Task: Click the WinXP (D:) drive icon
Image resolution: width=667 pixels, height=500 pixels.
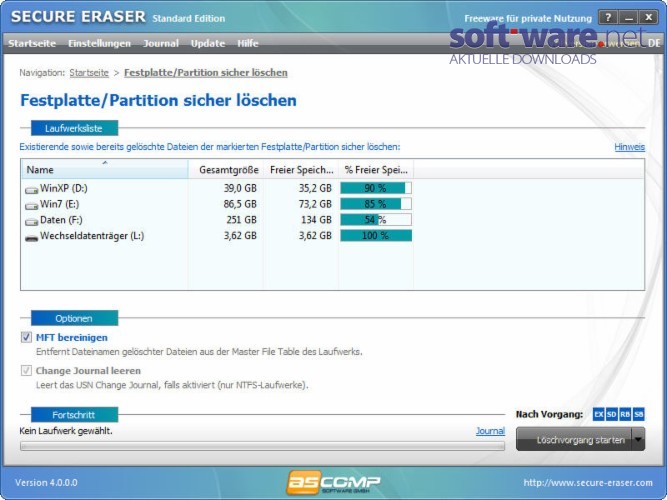Action: click(x=31, y=189)
